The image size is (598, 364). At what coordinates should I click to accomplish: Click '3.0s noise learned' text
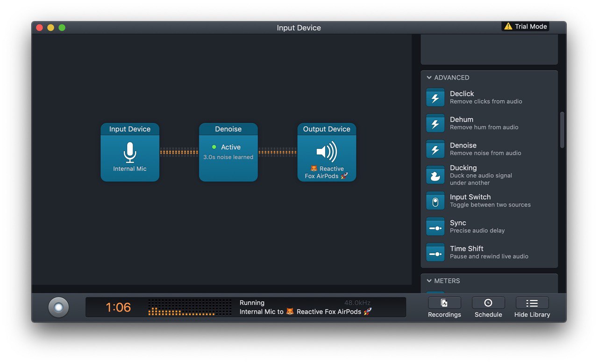click(x=228, y=157)
